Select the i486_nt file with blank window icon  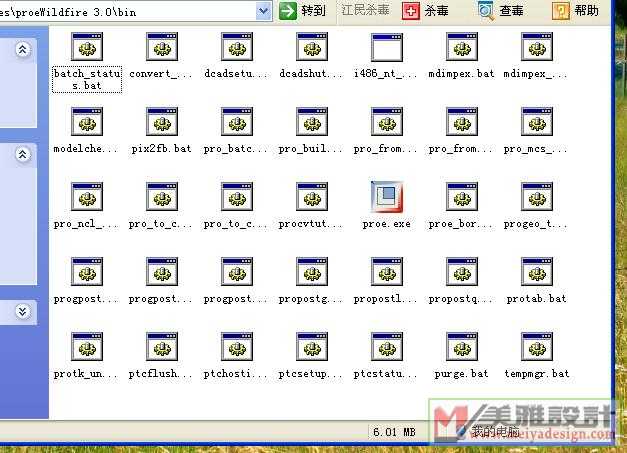387,47
